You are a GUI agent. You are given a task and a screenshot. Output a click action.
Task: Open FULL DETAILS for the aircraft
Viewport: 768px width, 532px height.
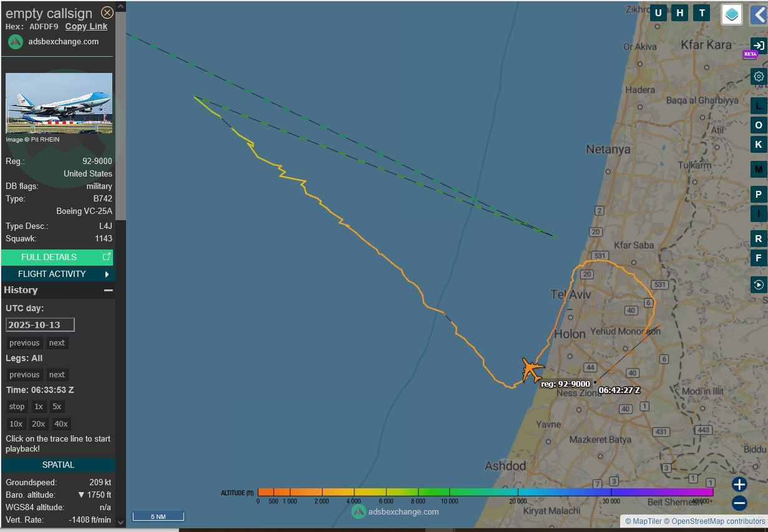(57, 257)
